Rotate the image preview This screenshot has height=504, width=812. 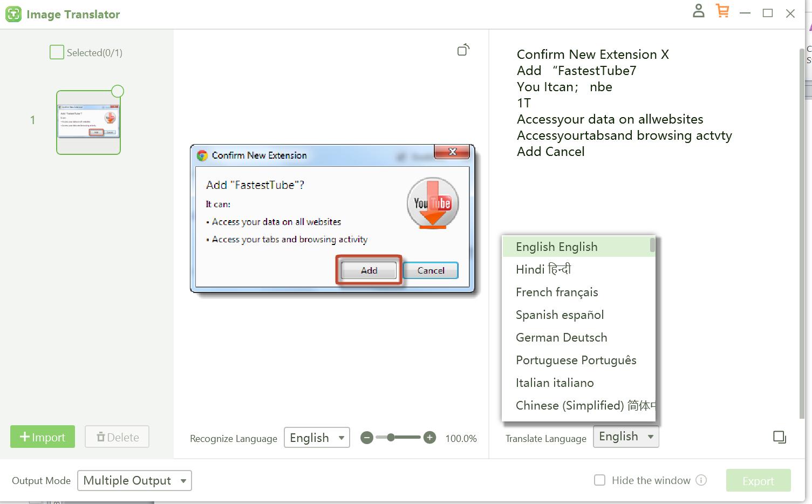462,50
